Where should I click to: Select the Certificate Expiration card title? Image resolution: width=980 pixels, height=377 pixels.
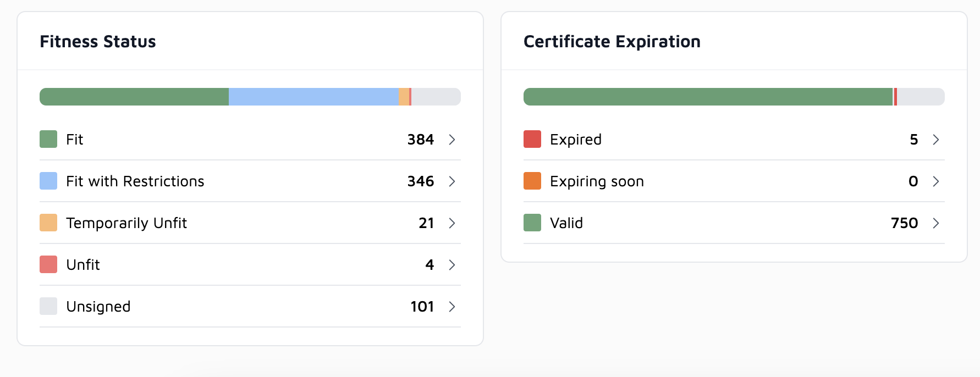[x=613, y=41]
